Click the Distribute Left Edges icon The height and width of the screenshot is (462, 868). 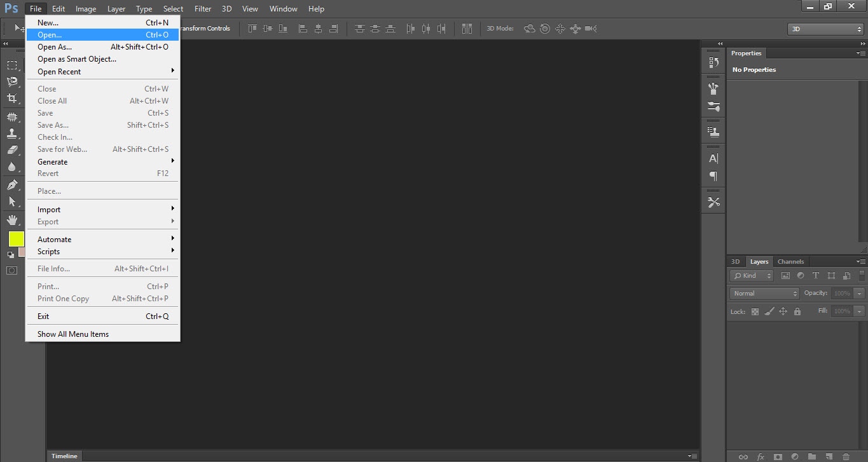(x=410, y=29)
